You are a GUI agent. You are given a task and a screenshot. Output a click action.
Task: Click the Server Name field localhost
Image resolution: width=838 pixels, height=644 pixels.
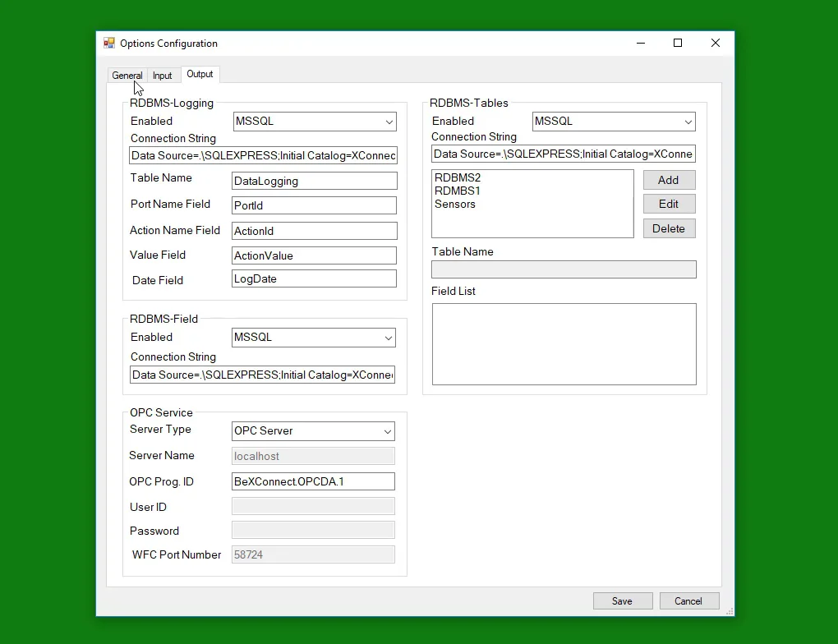click(313, 456)
